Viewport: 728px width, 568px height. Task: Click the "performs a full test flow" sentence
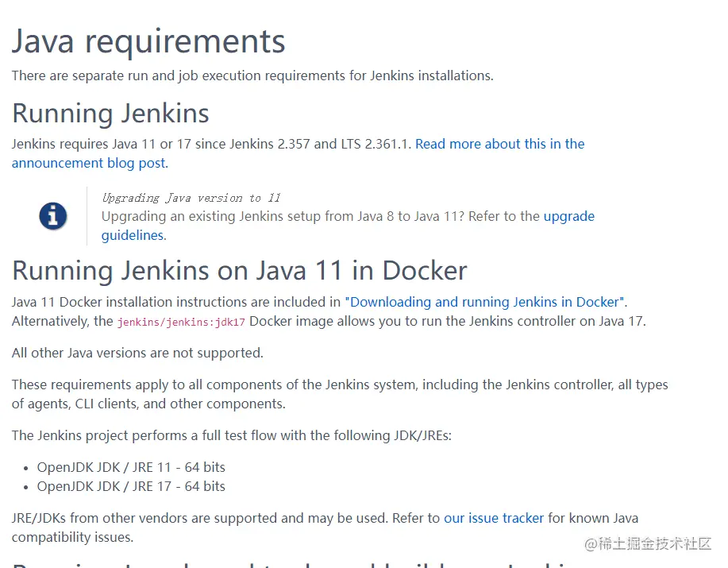click(232, 435)
